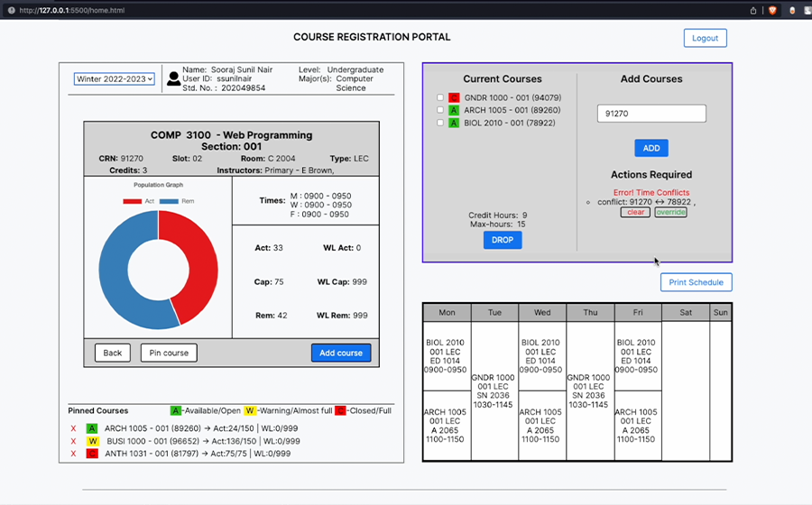The image size is (812, 505).
Task: Click GNDR 1000 - 001 (94079) course label
Action: pyautogui.click(x=512, y=97)
